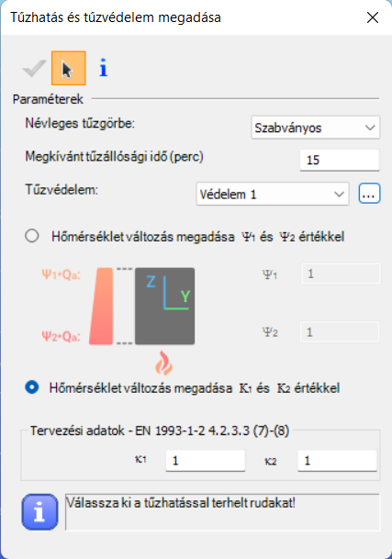
Task: Open the blue info icon in toolbar
Action: pos(104,68)
